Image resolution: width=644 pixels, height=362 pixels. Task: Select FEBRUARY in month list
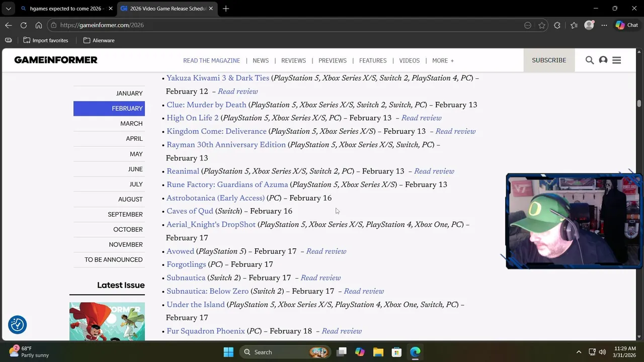pos(109,108)
